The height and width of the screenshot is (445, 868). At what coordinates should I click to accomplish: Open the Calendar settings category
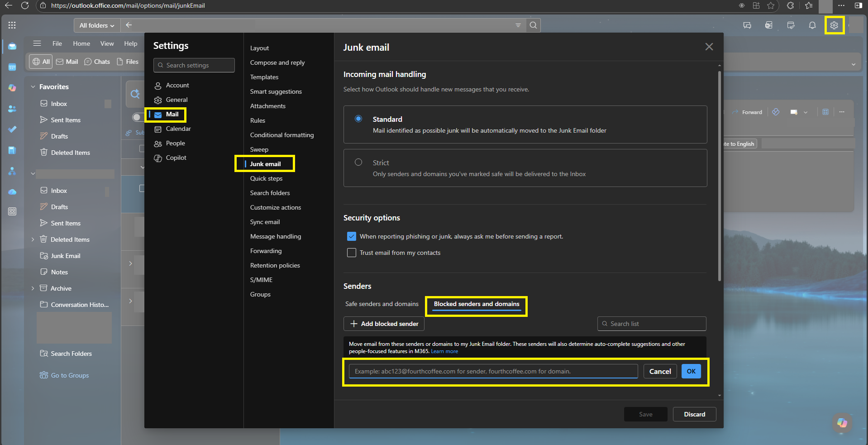click(x=178, y=129)
